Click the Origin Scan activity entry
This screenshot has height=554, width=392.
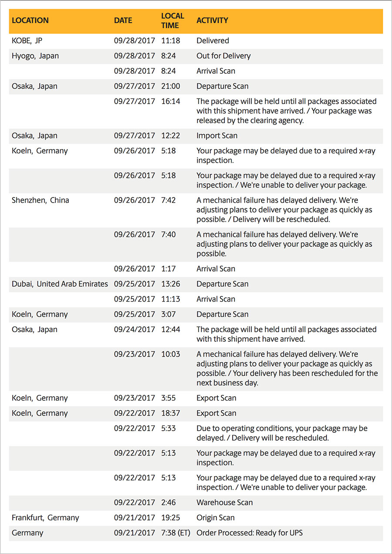tap(215, 517)
